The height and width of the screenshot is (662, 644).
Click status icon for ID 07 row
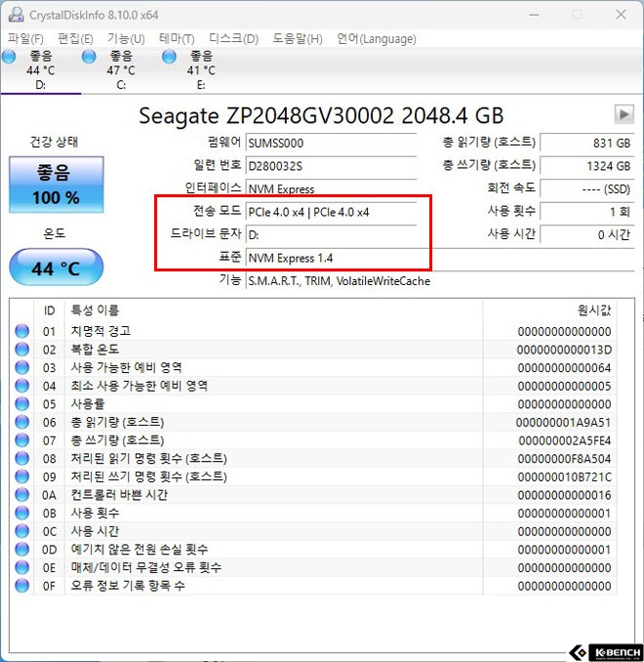21,440
